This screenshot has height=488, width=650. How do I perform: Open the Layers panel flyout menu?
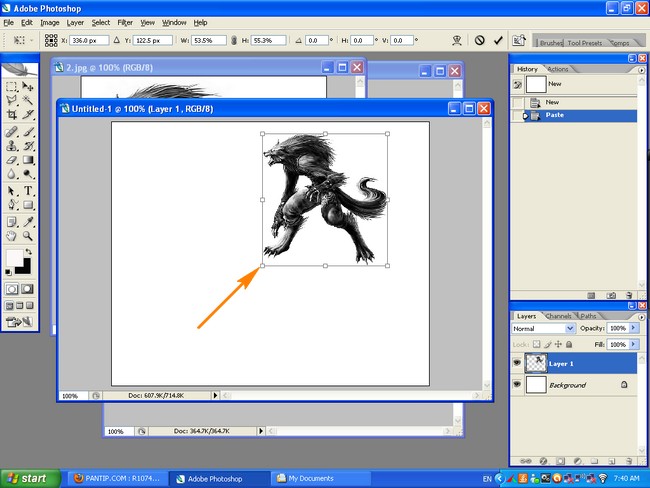click(x=642, y=317)
